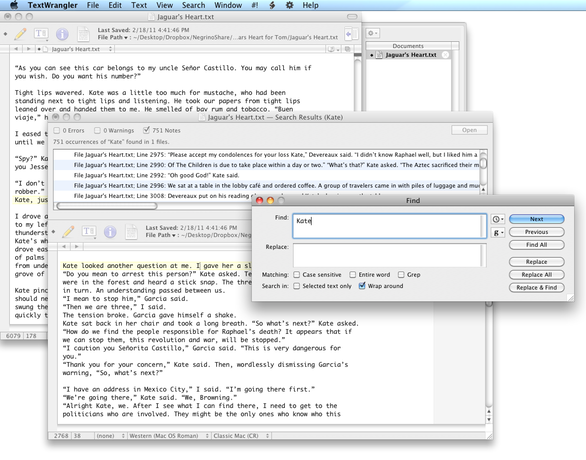Click the pencil icon in the search results editor toolbar

[68, 232]
